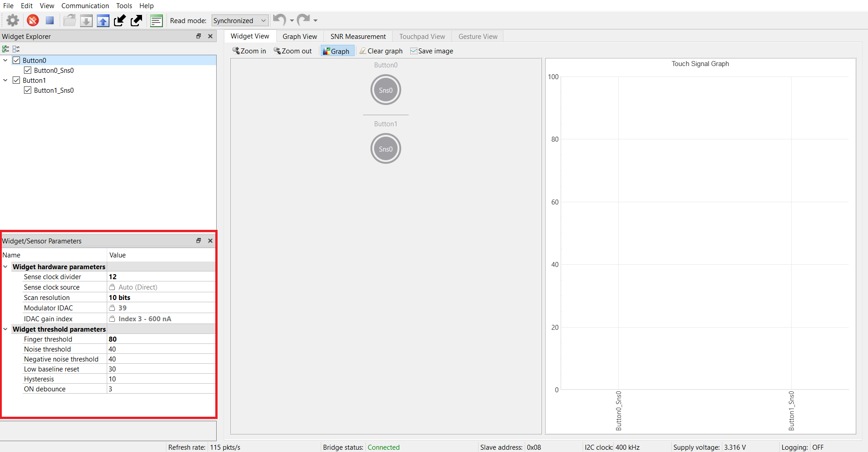Open the Redo history dropdown arrow
Viewport: 868px width, 452px height.
[315, 20]
